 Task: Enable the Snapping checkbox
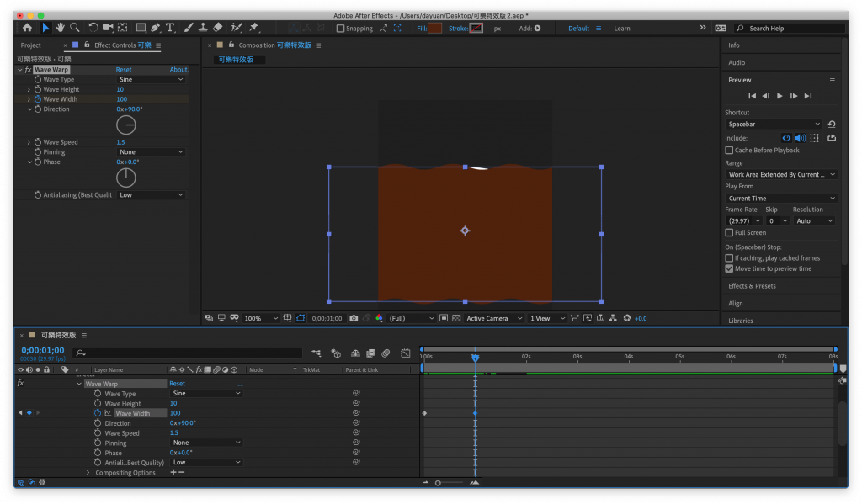tap(340, 29)
